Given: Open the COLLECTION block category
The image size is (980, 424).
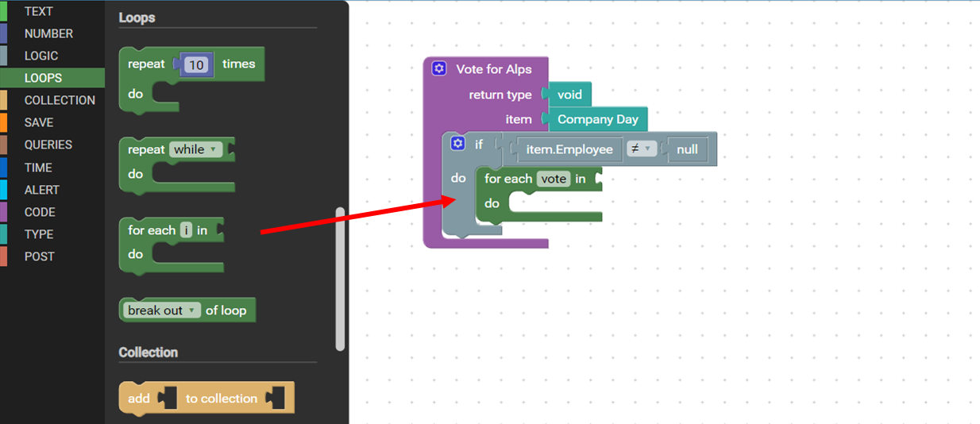Looking at the screenshot, I should 52,100.
